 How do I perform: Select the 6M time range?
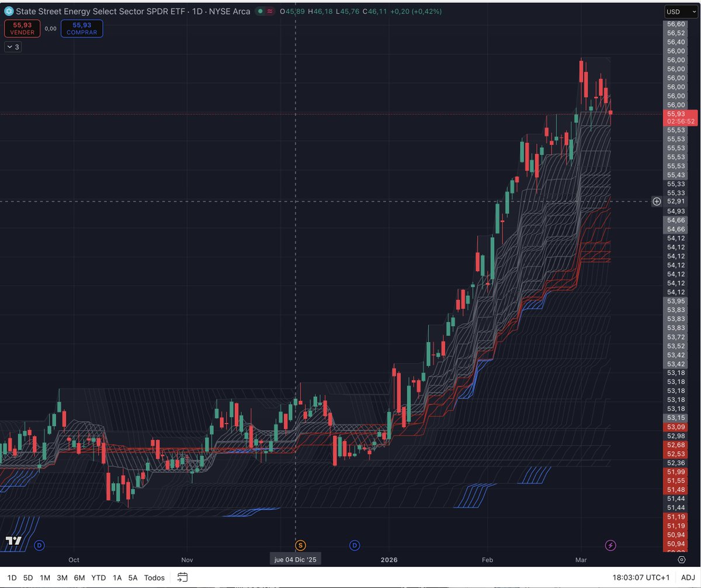tap(79, 577)
